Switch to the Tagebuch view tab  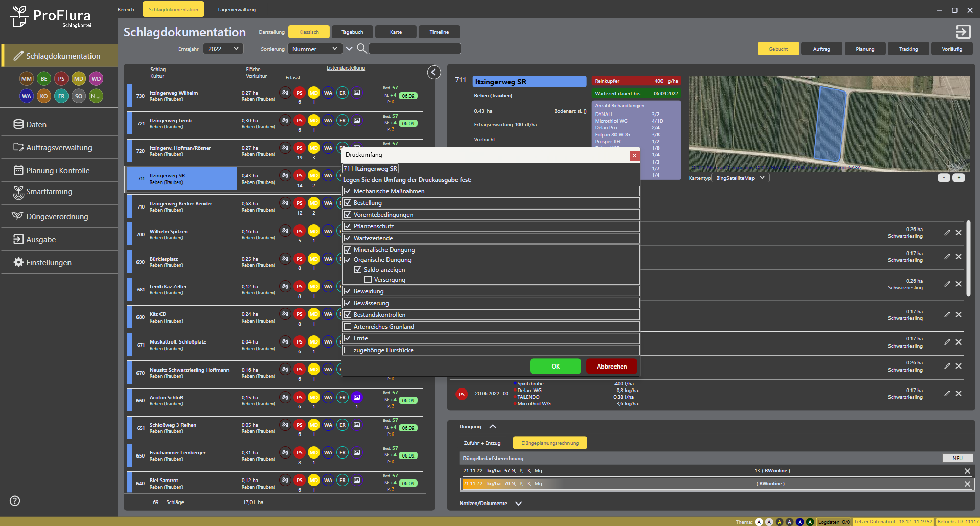click(352, 32)
